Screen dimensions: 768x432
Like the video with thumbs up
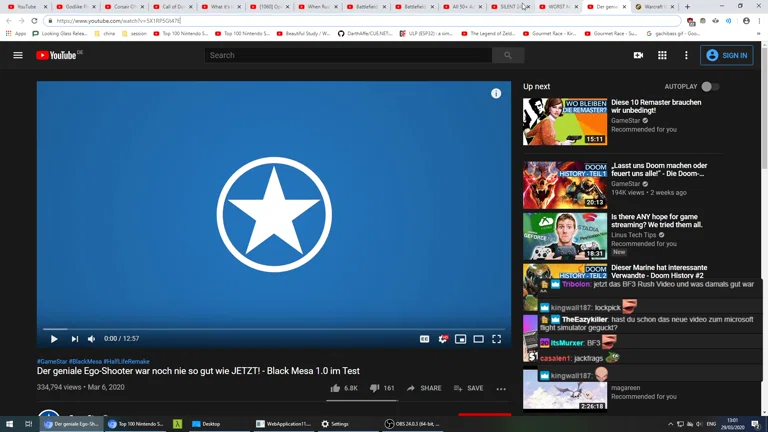tap(344, 388)
